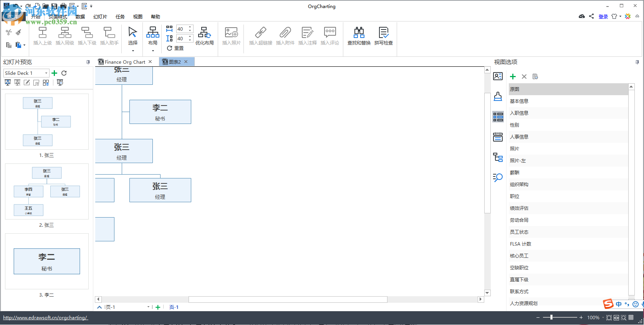The width and height of the screenshot is (644, 325).
Task: Open the 布局 layout tool
Action: coord(153,39)
